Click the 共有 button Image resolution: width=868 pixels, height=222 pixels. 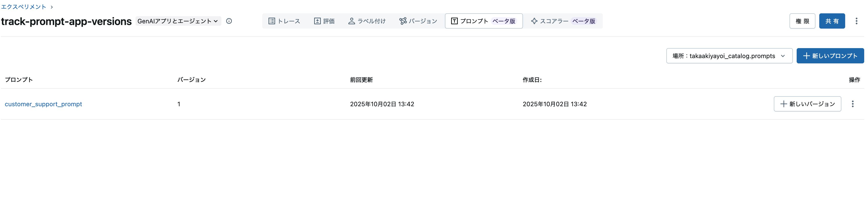click(x=832, y=21)
